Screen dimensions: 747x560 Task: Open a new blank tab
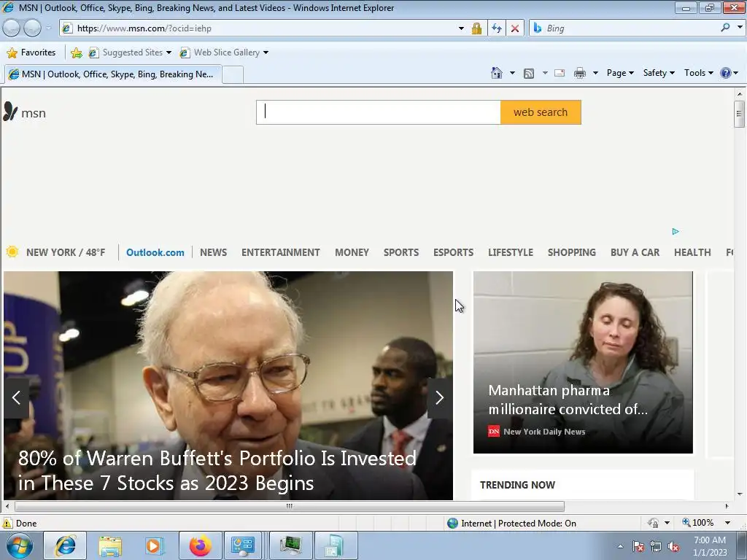tap(233, 75)
